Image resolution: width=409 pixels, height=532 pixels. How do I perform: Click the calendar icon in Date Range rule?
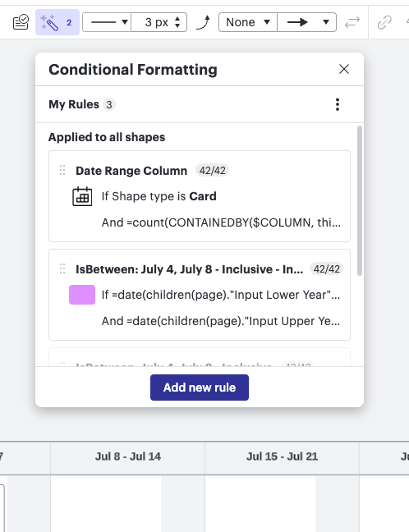pos(82,196)
